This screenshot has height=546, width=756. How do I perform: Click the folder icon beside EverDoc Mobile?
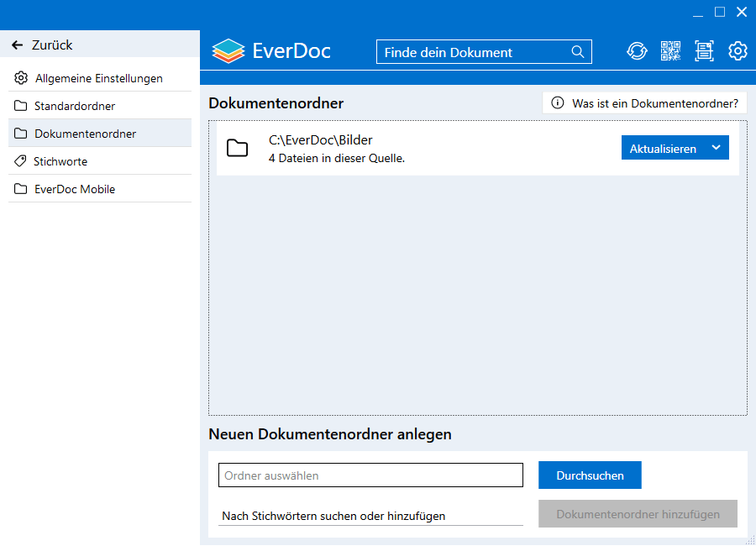point(19,189)
